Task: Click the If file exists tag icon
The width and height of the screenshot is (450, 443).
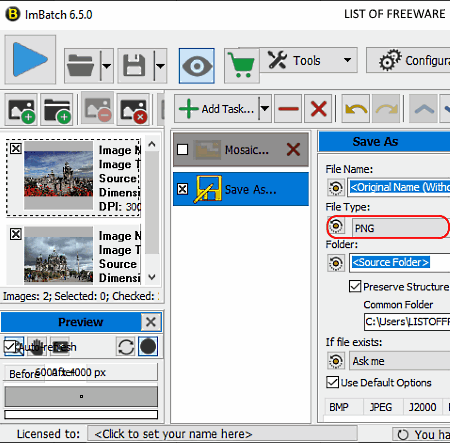Action: click(336, 361)
